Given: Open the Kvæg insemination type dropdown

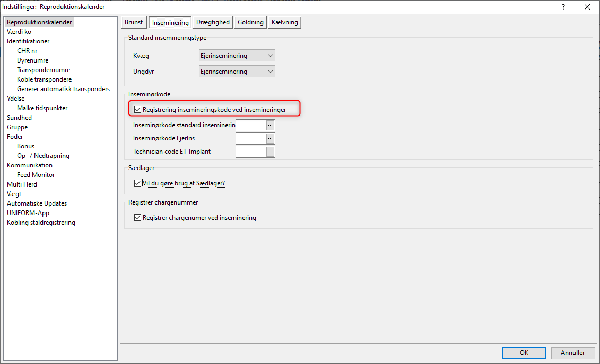Looking at the screenshot, I should click(237, 56).
